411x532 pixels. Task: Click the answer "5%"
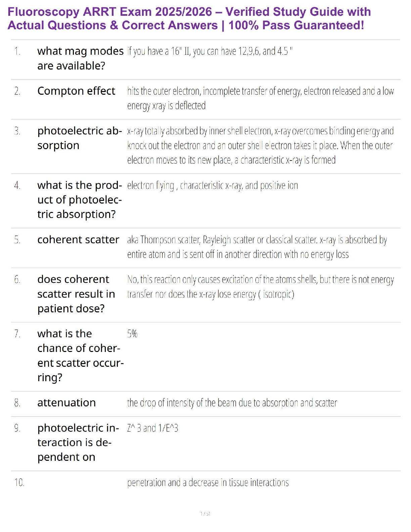click(x=132, y=334)
